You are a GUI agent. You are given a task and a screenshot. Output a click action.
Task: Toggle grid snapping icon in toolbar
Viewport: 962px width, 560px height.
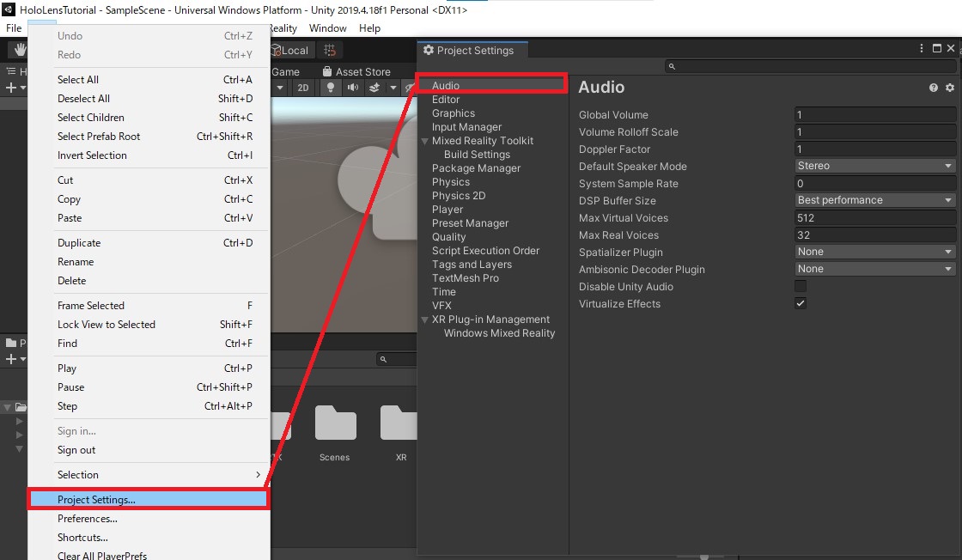pos(330,51)
